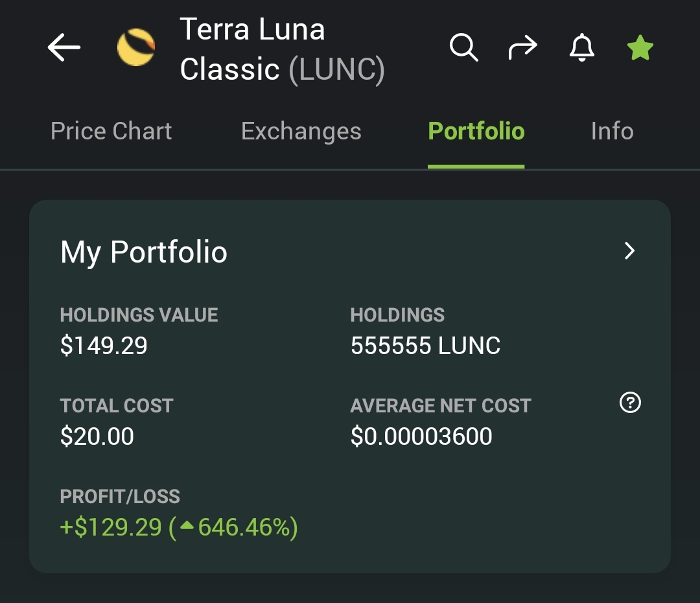The width and height of the screenshot is (700, 603).
Task: Tap the green up-triangle percentage indicator
Action: [187, 525]
